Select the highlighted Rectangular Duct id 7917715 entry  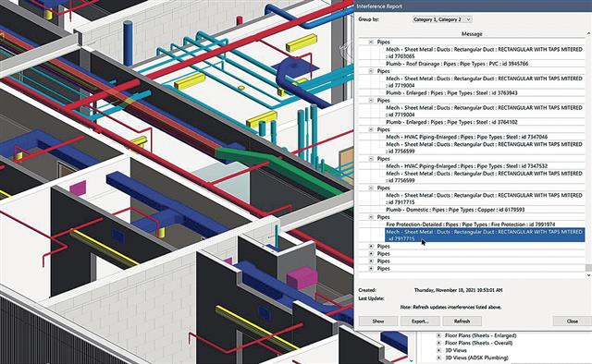click(x=485, y=235)
